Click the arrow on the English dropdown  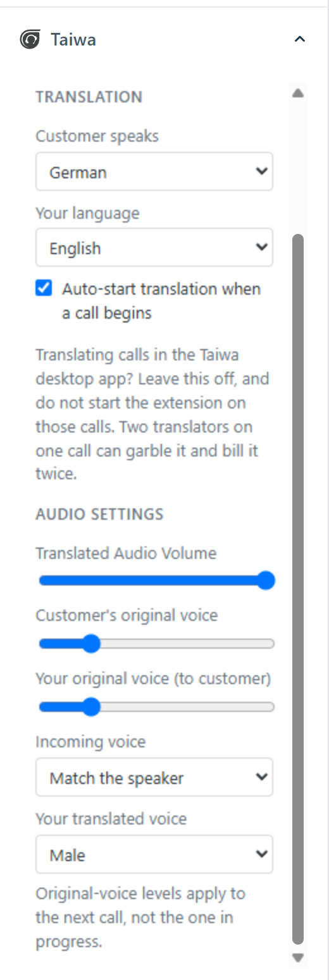pos(261,247)
